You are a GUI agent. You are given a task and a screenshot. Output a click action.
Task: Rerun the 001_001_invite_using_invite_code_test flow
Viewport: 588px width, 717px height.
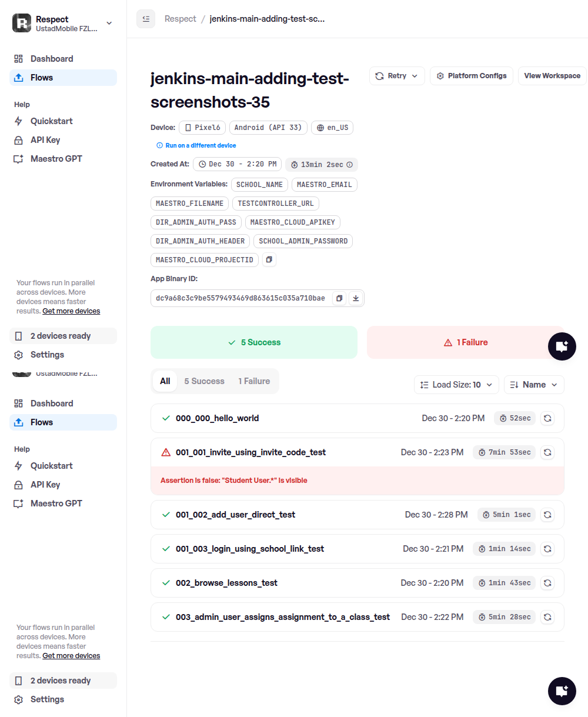(x=547, y=452)
